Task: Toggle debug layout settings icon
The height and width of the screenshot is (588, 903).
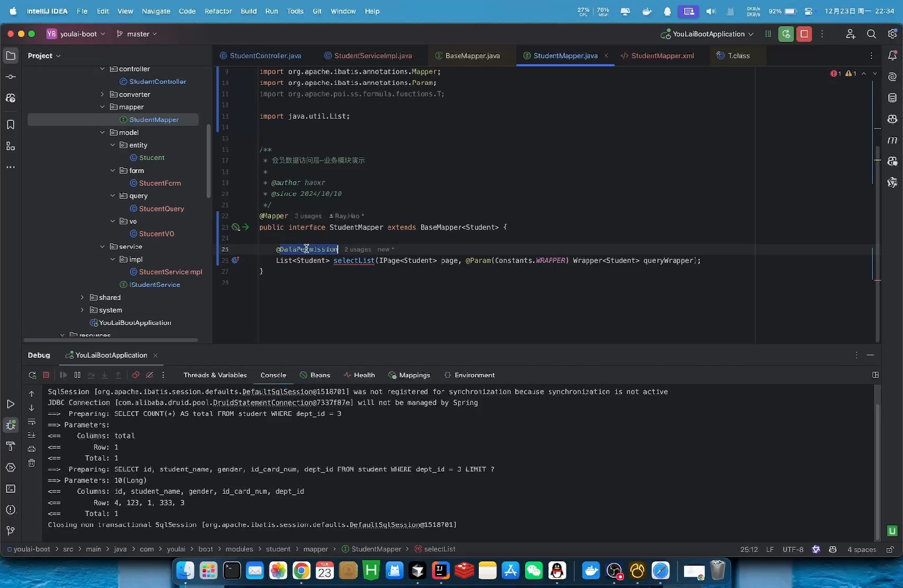Action: [875, 375]
